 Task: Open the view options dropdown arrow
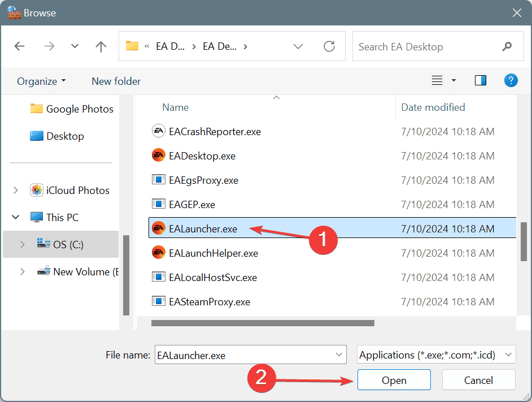453,80
